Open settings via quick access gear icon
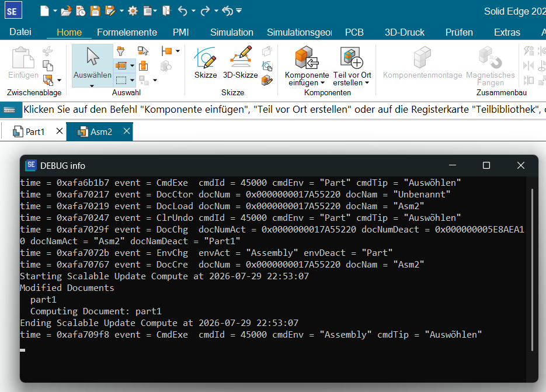 [x=133, y=11]
